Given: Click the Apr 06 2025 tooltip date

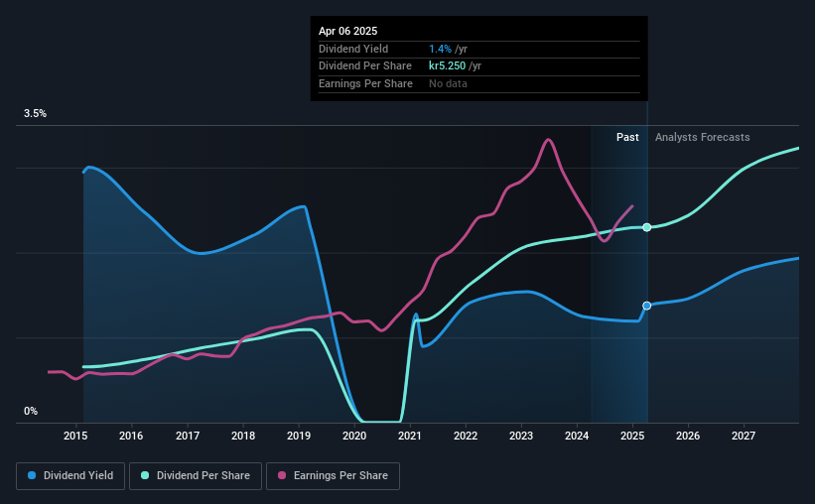Looking at the screenshot, I should pyautogui.click(x=347, y=31).
